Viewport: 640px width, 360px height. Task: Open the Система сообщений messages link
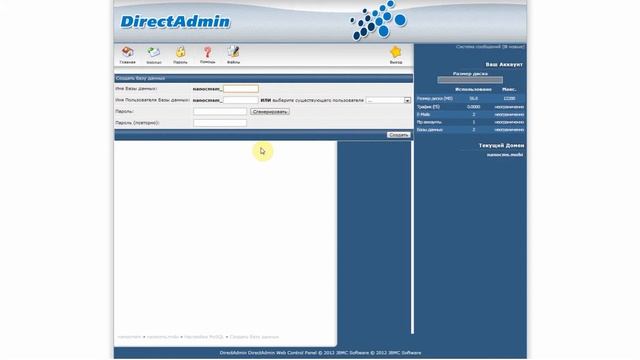point(490,47)
